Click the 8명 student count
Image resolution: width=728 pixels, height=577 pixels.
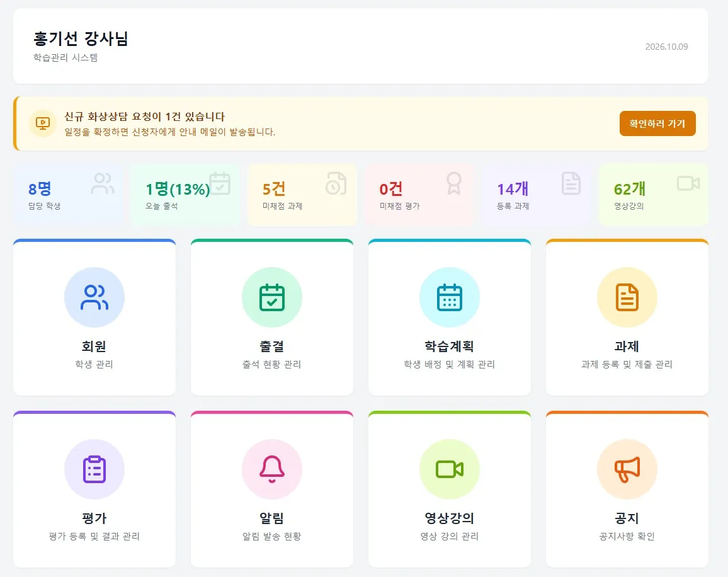[40, 189]
